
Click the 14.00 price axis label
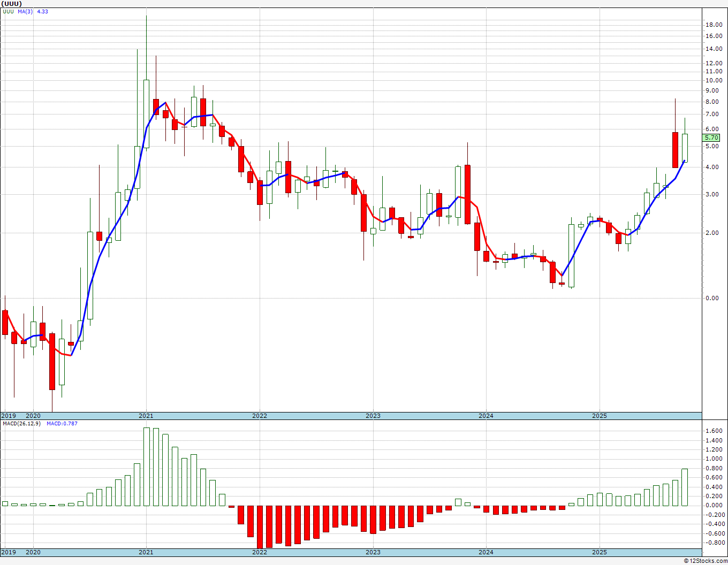point(713,49)
